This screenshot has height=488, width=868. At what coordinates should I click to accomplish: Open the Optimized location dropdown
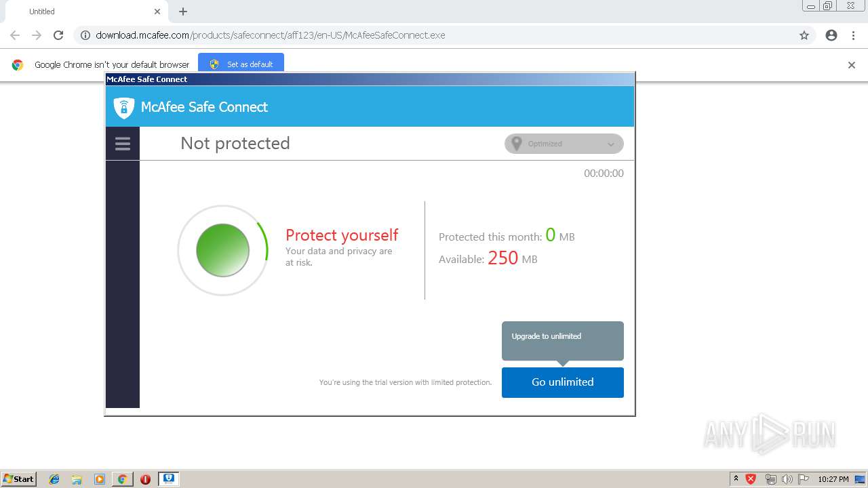[564, 144]
